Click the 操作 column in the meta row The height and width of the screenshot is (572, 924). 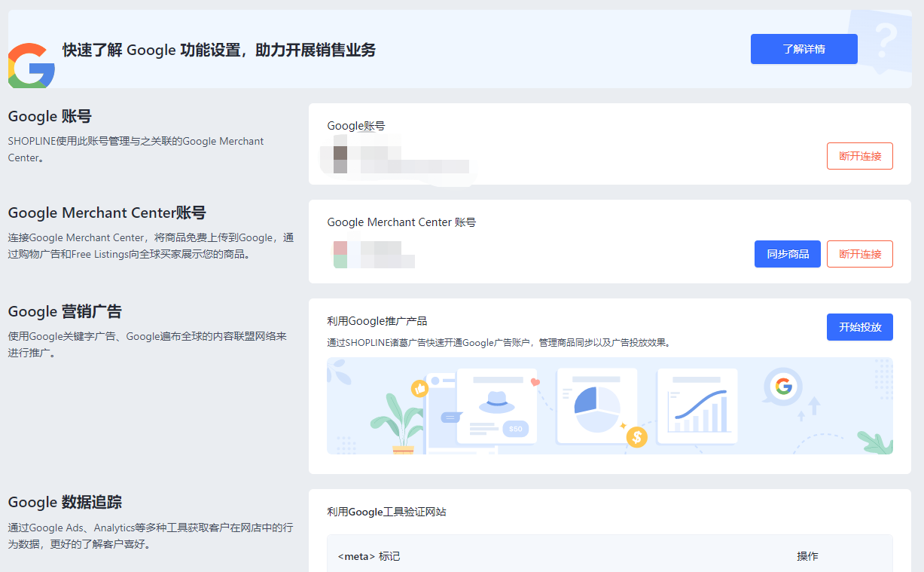coord(807,556)
